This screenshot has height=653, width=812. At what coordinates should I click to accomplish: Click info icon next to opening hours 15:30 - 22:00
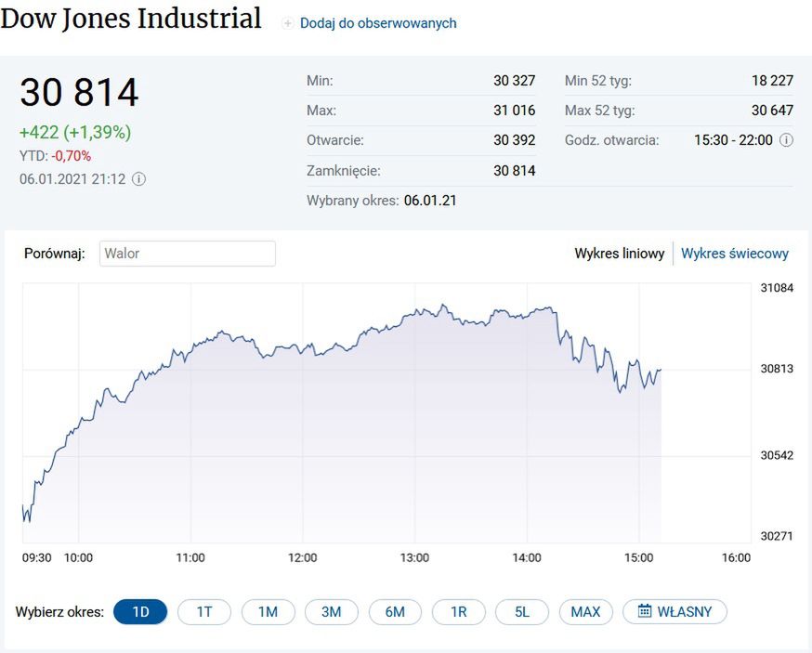tap(786, 140)
